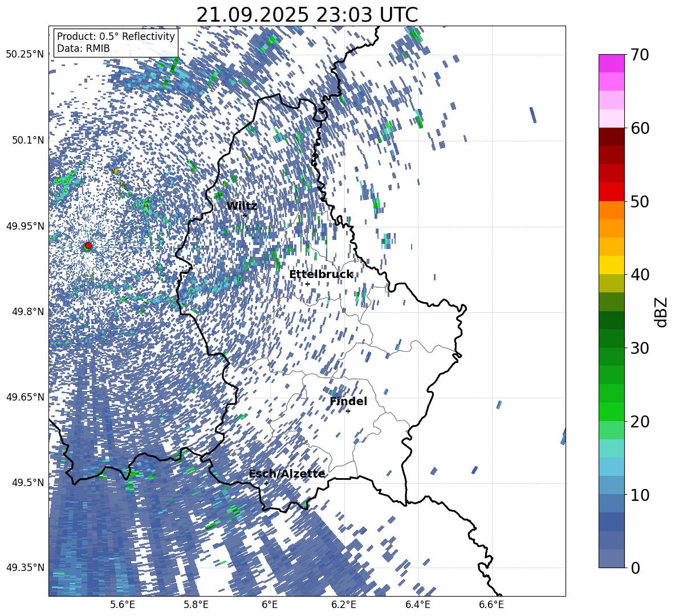Click the colorbar tick label 20
Screen dimensions: 675x616
(640, 421)
